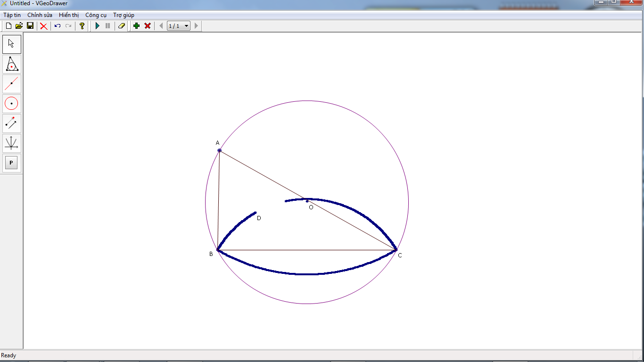Go to the previous page with the left arrow
Image resolution: width=644 pixels, height=362 pixels.
(x=161, y=26)
